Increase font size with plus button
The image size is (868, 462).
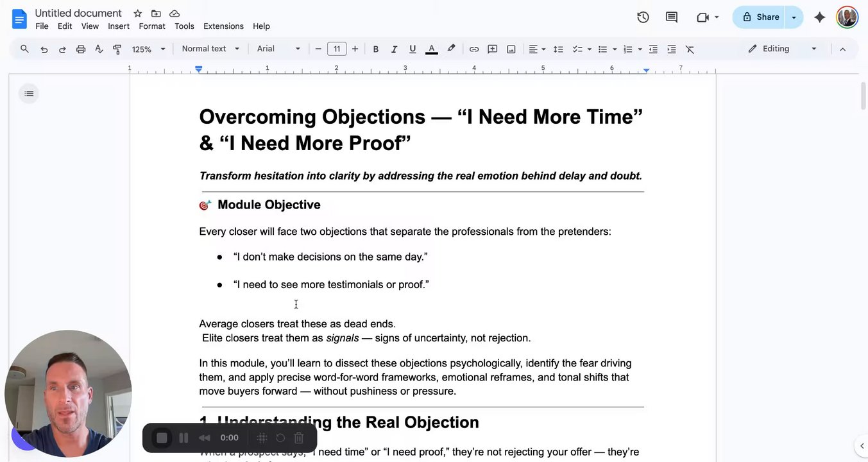click(355, 49)
